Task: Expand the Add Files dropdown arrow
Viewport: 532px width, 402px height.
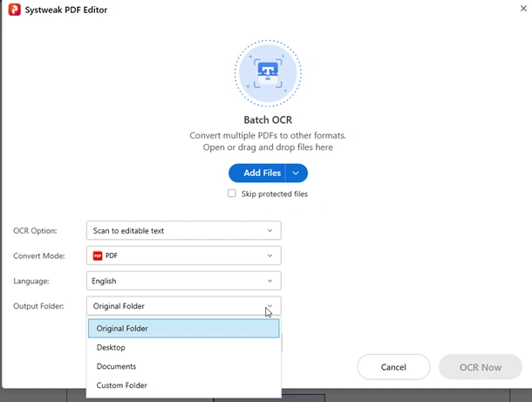Action: (x=297, y=173)
